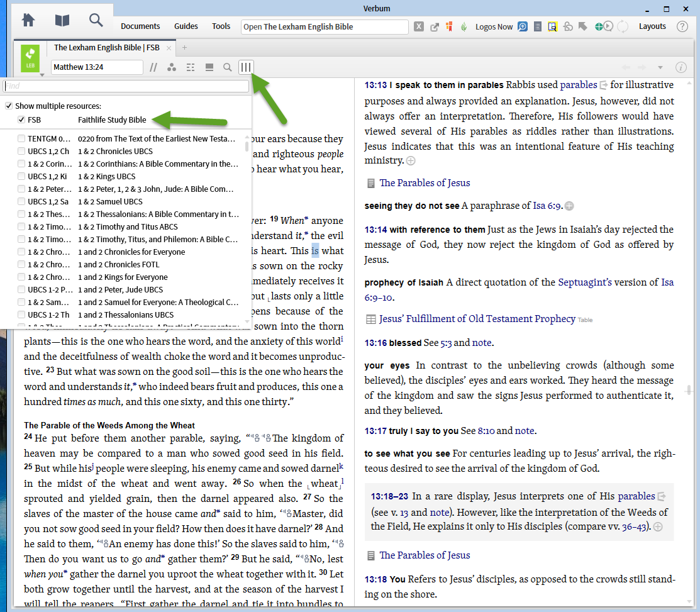Go to the Home page icon
700x612 pixels.
point(28,20)
